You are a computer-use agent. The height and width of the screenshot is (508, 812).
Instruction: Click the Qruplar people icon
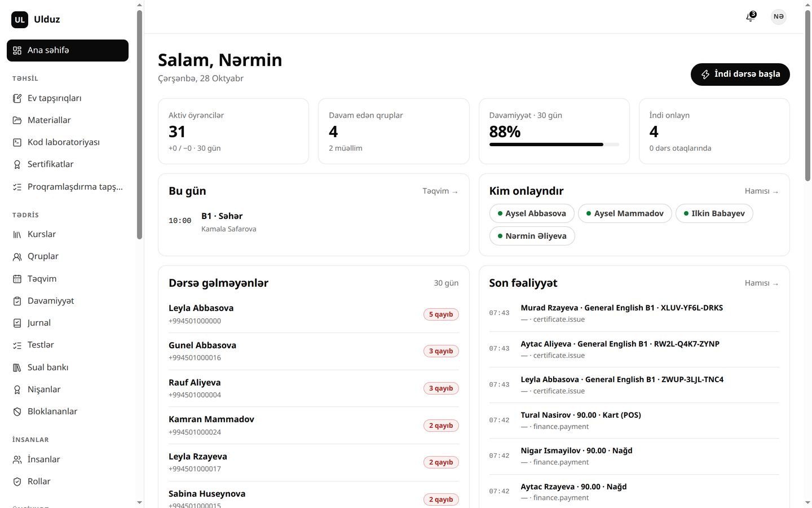point(17,256)
